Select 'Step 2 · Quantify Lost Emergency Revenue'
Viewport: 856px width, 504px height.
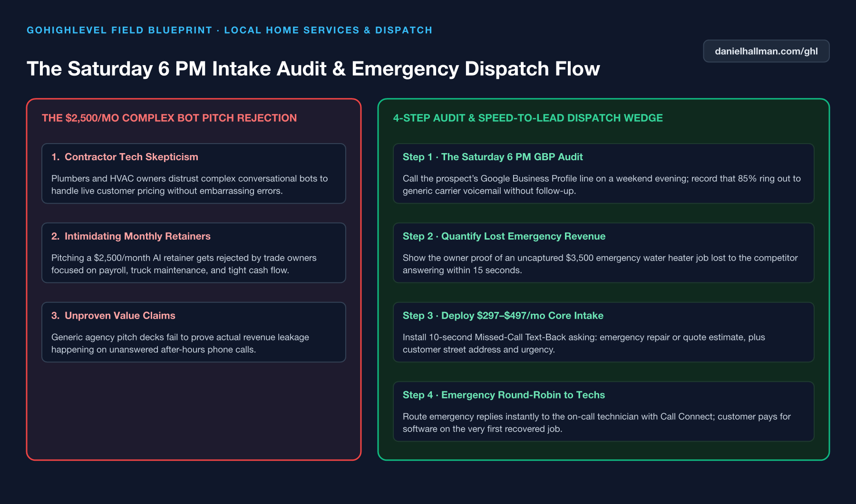pyautogui.click(x=504, y=236)
